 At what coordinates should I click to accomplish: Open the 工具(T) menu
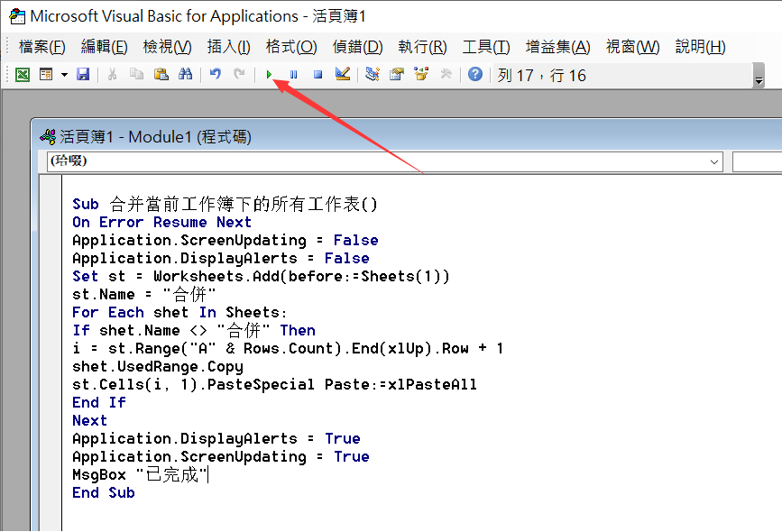tap(486, 47)
